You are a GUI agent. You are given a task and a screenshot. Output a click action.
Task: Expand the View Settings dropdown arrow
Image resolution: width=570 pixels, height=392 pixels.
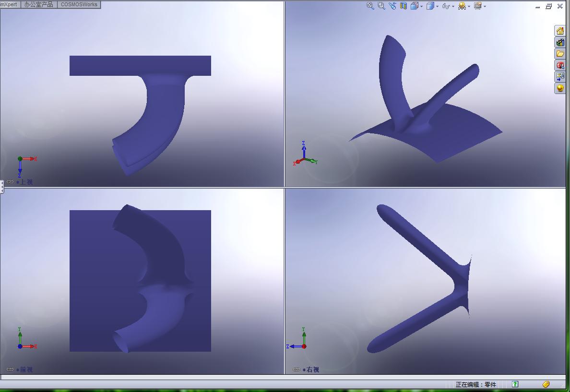pos(485,6)
